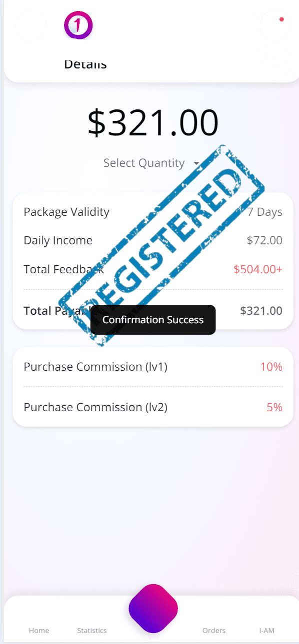The image size is (299, 644).
Task: Select the Package Validity row
Action: point(153,212)
